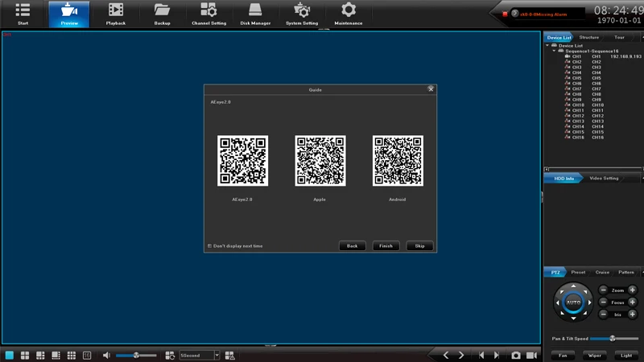The width and height of the screenshot is (644, 362).
Task: Click the PTZ AUTO center button
Action: [x=573, y=302]
